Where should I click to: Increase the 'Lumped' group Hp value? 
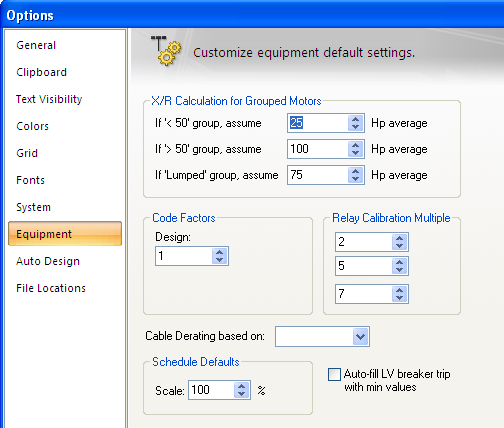coord(355,172)
